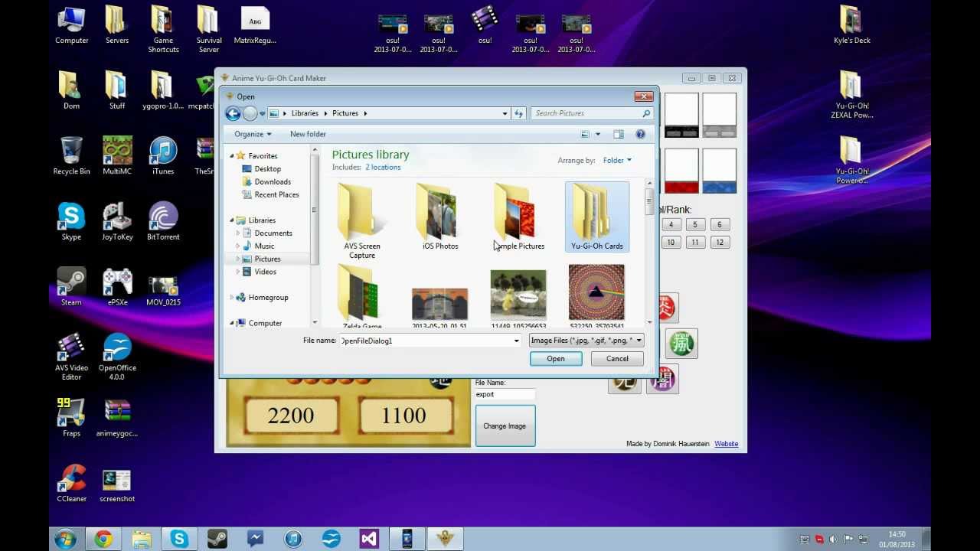Open the Website link in Card Maker

click(726, 444)
